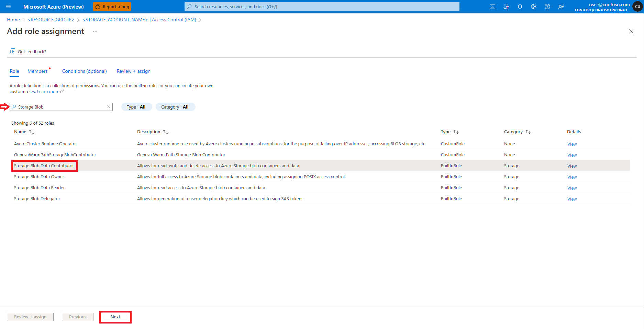Open the directories and subscriptions filter
644x329 pixels.
point(506,6)
